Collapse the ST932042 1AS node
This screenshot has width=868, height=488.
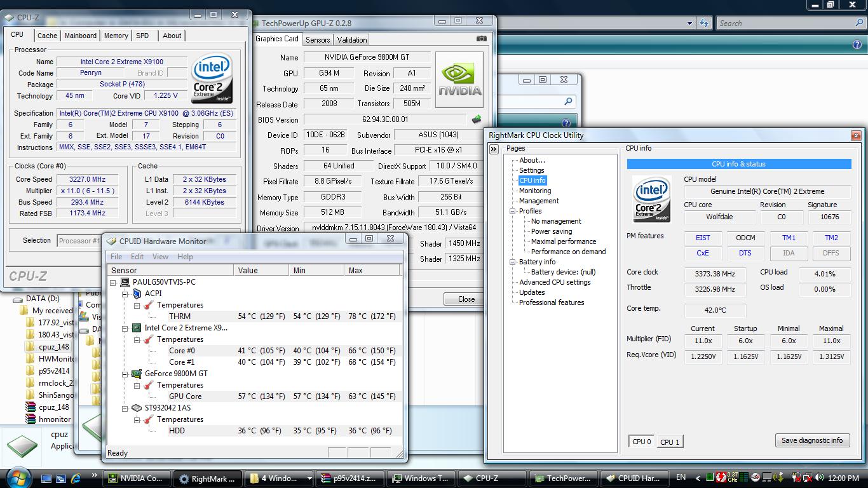click(125, 408)
